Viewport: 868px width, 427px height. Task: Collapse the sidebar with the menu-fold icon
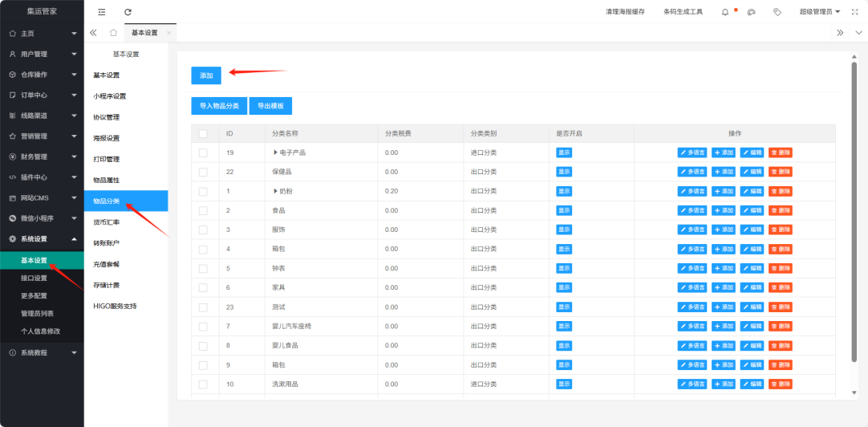(101, 11)
